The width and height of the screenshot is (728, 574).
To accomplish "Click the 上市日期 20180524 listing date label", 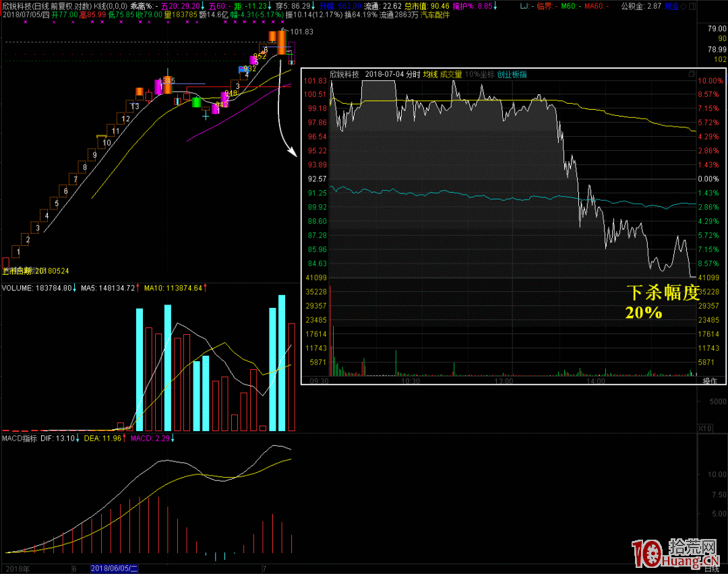I will pyautogui.click(x=35, y=271).
